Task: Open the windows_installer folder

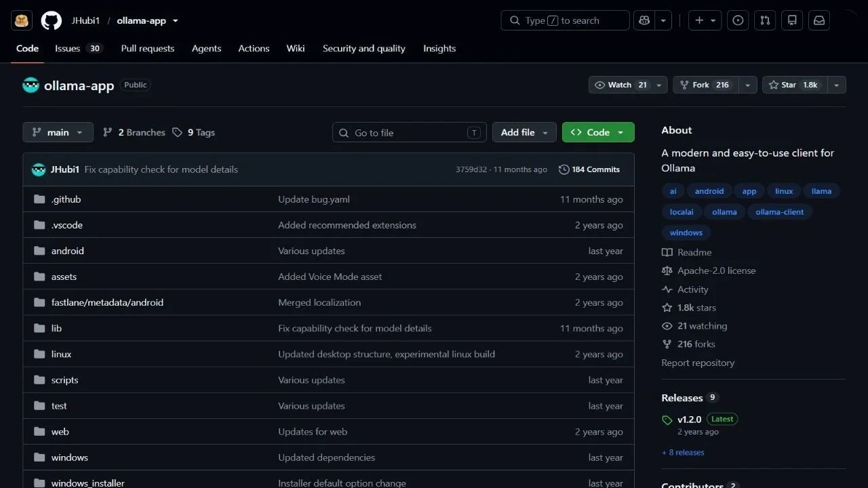Action: pos(88,483)
